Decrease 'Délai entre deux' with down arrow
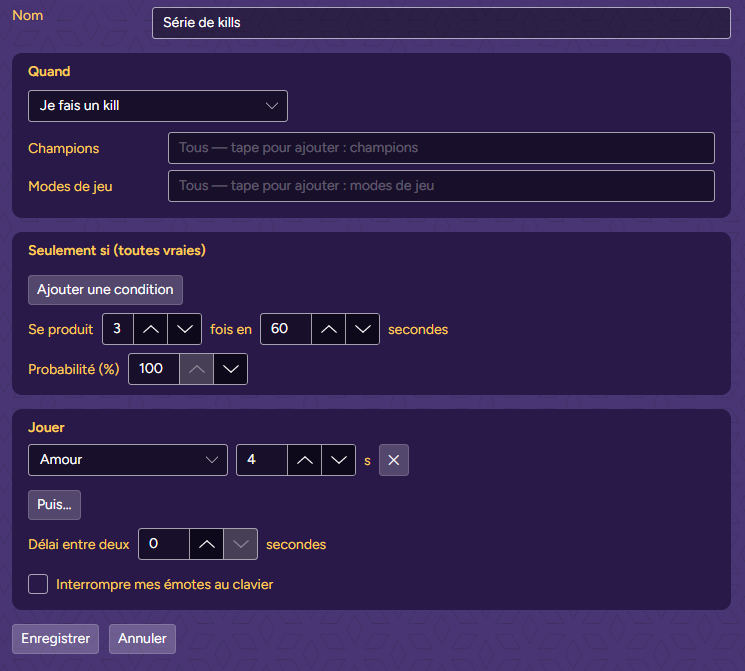Viewport: 745px width, 671px height. (240, 544)
